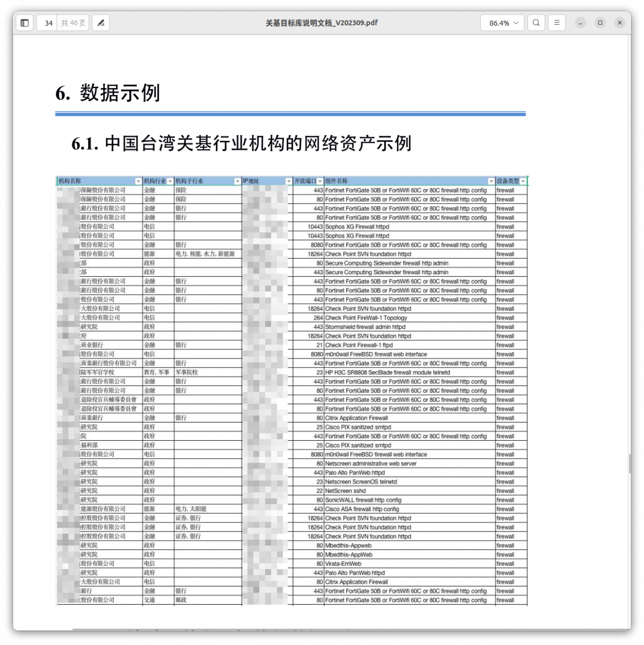644x645 pixels.
Task: Expand the 机构行业 column filter arrow
Action: pyautogui.click(x=170, y=181)
